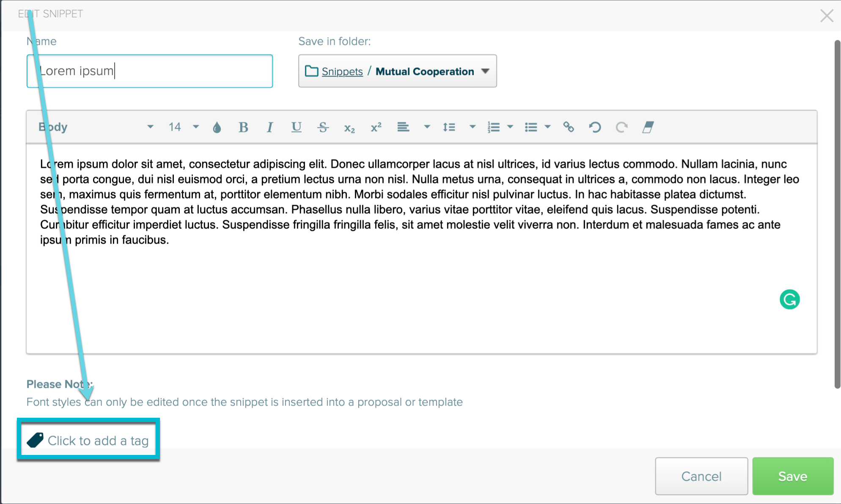Screen dimensions: 841x504
Task: Open the font size 14 dropdown
Action: tap(184, 127)
